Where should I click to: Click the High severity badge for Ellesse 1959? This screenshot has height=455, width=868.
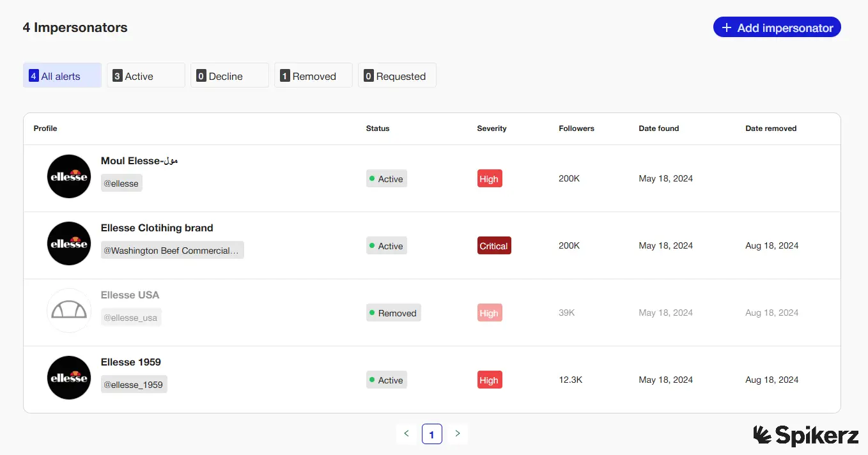(x=490, y=380)
